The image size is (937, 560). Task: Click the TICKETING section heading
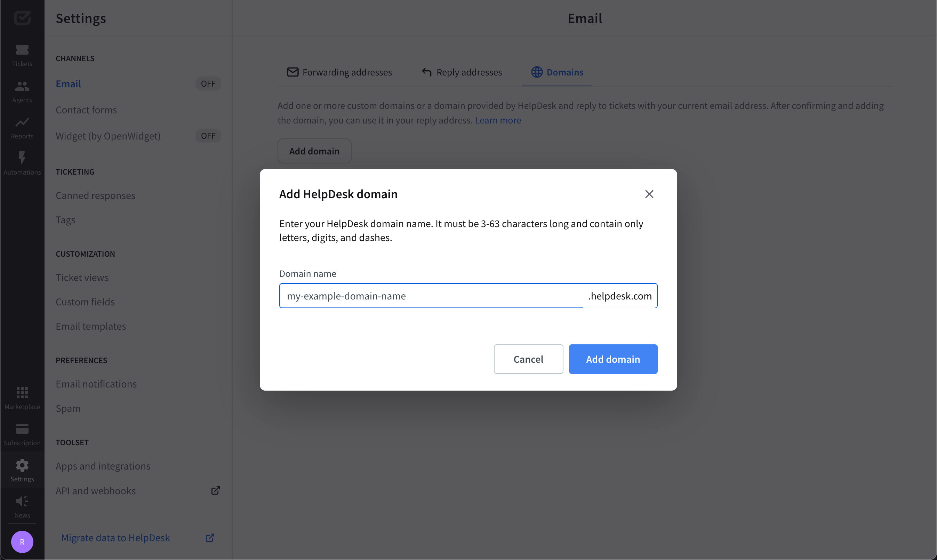click(x=75, y=172)
